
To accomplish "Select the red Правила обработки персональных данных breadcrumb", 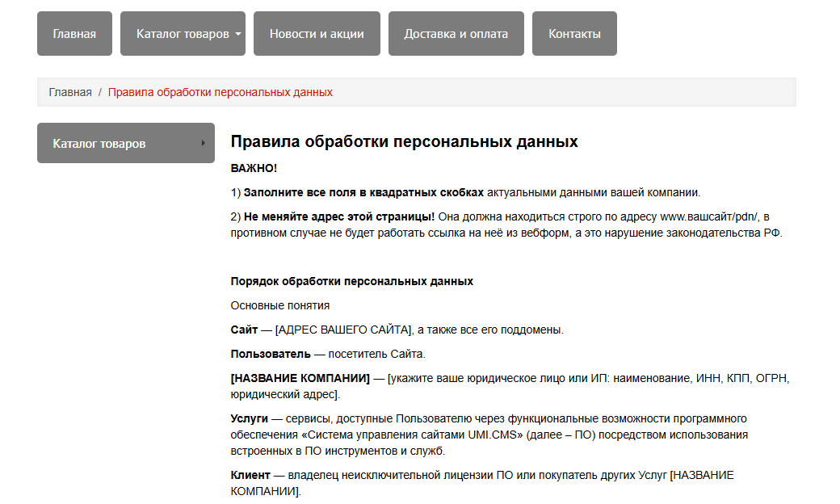I will point(220,92).
